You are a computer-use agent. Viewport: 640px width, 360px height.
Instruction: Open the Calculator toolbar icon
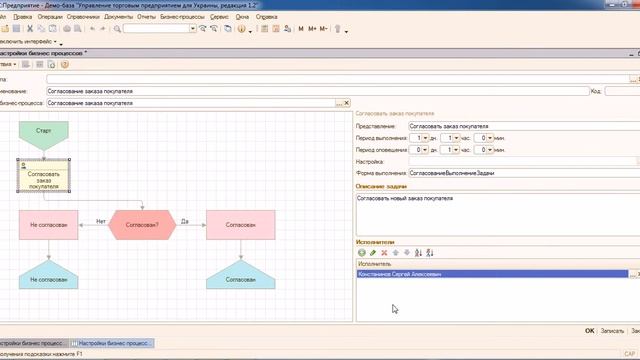(x=264, y=29)
